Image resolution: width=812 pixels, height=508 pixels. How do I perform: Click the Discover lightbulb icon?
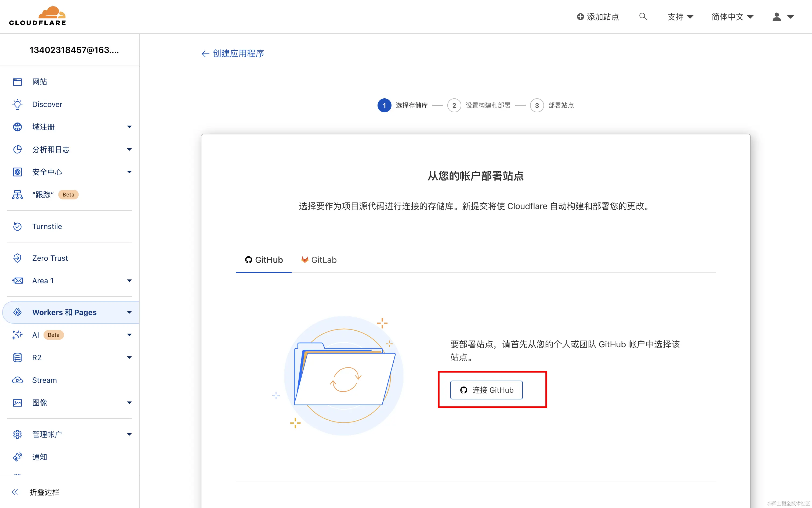tap(17, 105)
